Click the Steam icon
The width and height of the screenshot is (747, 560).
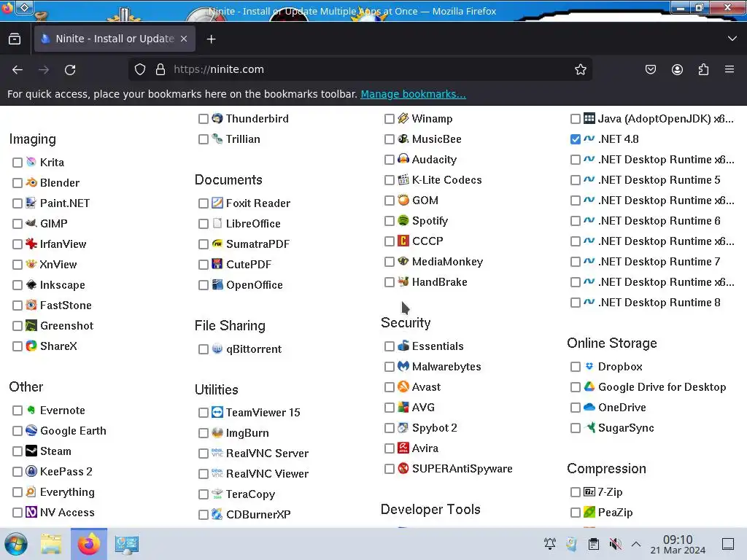(31, 451)
